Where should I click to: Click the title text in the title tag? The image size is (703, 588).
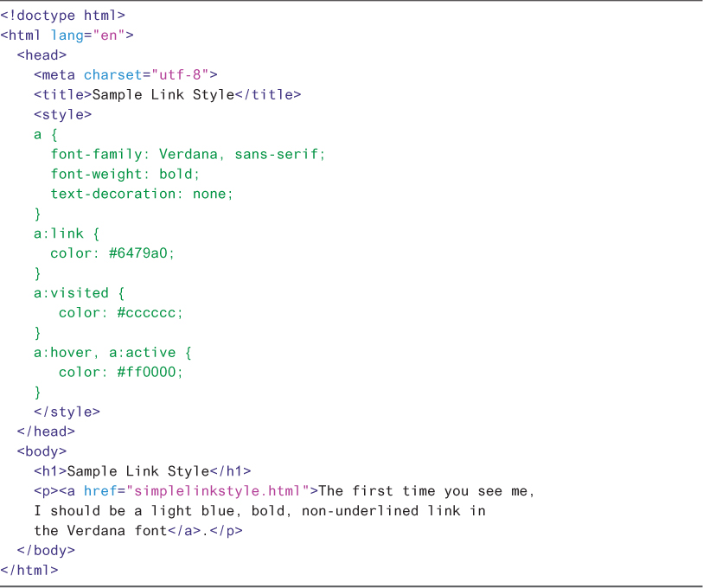click(x=163, y=95)
